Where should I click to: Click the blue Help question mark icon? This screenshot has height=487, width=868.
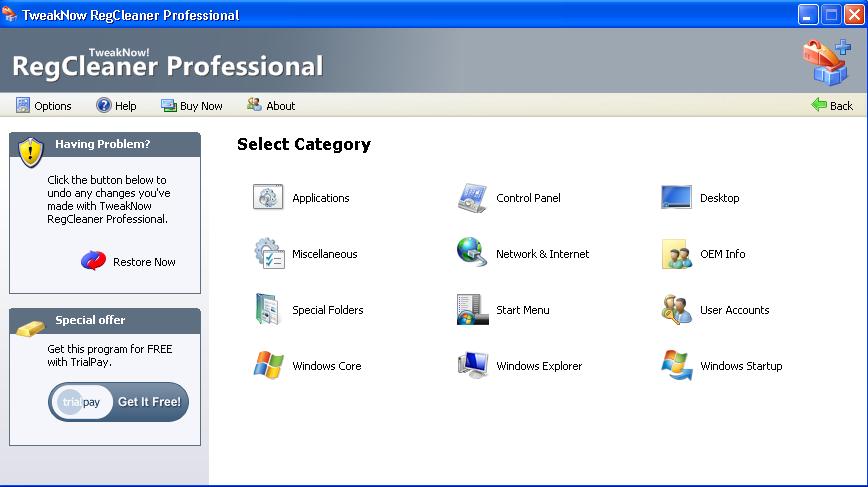(x=104, y=105)
